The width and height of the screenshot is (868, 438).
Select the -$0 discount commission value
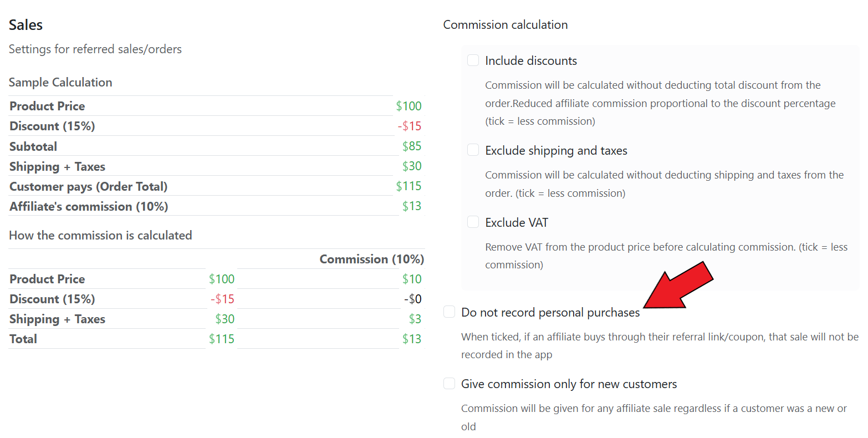[413, 299]
